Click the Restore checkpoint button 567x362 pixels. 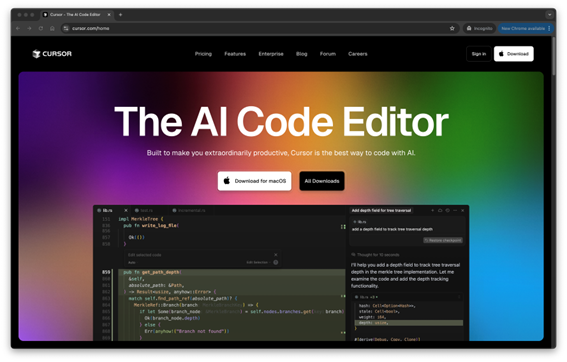click(x=443, y=240)
